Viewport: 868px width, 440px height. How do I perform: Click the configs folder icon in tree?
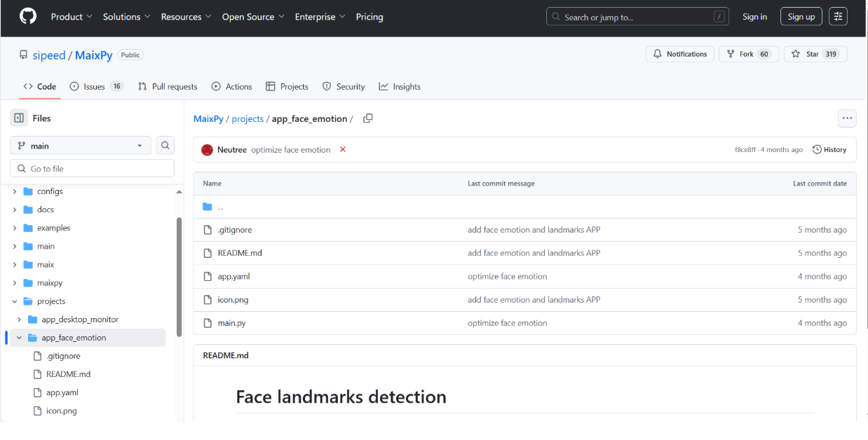(28, 191)
